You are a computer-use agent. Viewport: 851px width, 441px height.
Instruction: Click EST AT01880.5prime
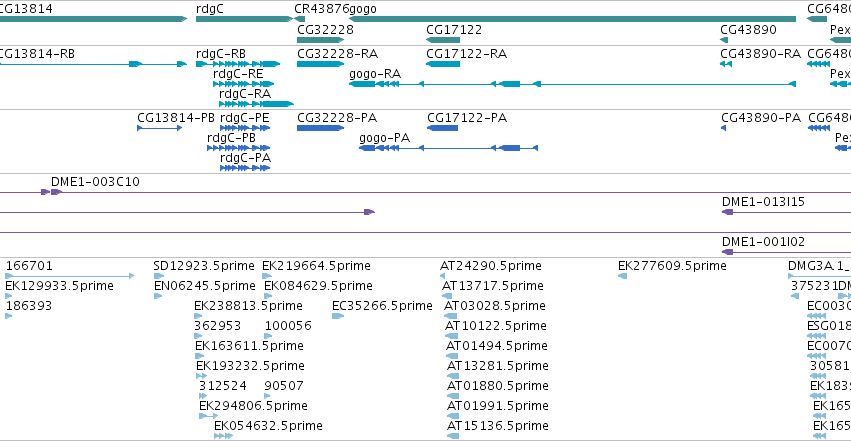(x=498, y=386)
